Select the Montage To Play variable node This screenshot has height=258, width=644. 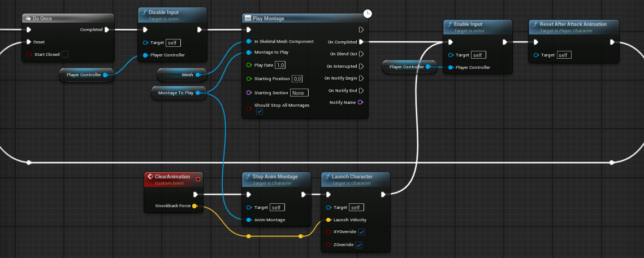point(179,93)
